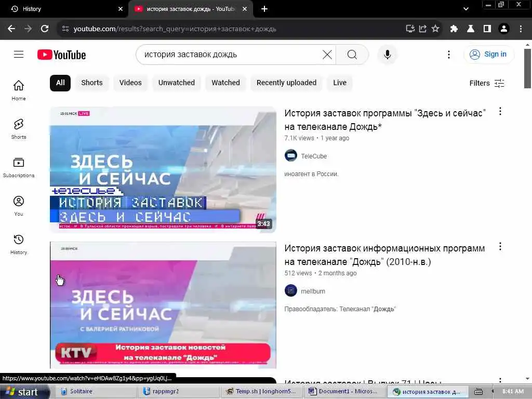Switch to Temp.sh taskbar item
The width and height of the screenshot is (532, 399).
pos(262,392)
